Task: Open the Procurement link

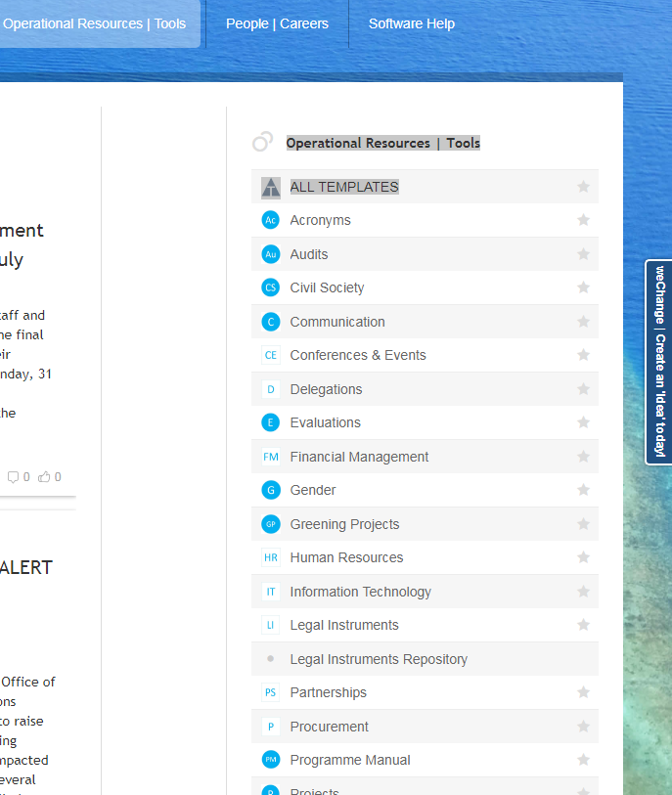Action: pos(330,726)
